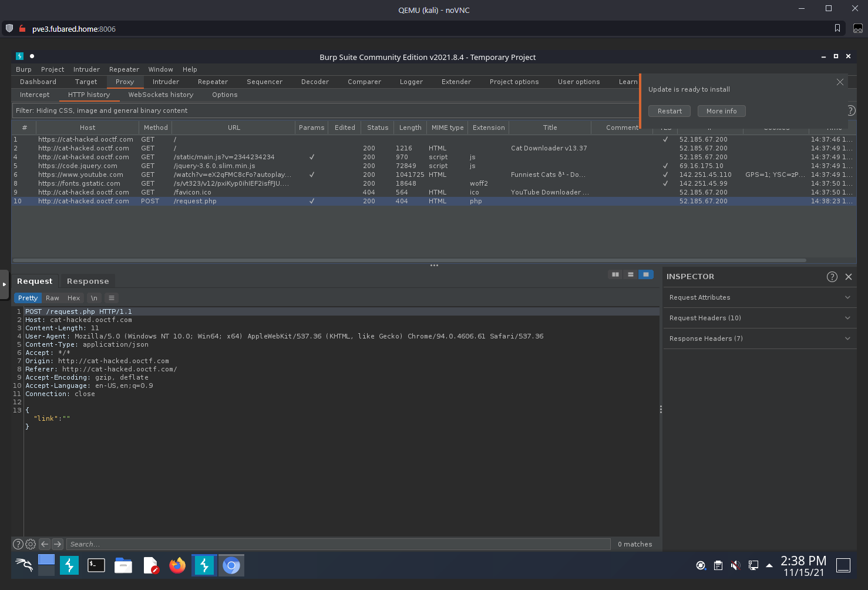Image resolution: width=868 pixels, height=590 pixels.
Task: Select the fonts.gstatic.com request row
Action: pos(433,183)
